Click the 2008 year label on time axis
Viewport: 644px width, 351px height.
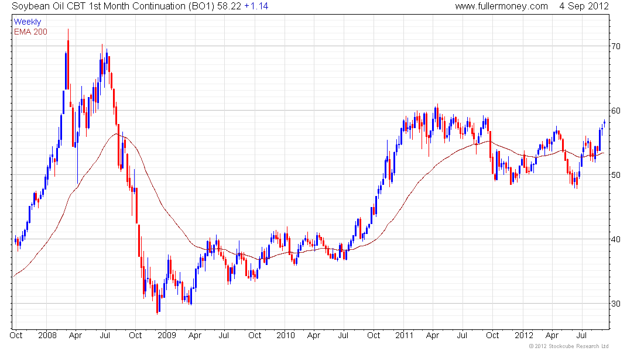click(47, 335)
